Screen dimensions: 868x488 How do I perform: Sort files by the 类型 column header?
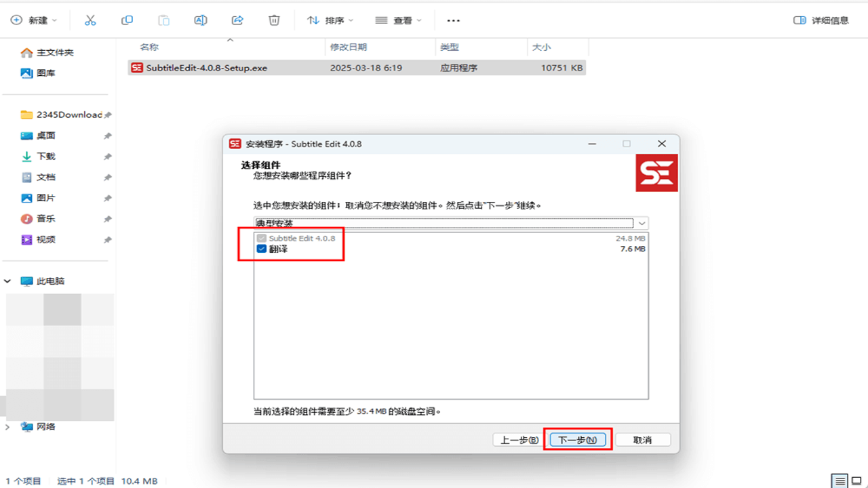point(450,47)
